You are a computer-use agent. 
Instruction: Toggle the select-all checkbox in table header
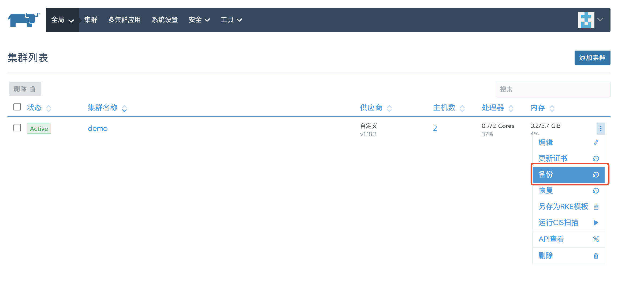pyautogui.click(x=17, y=107)
